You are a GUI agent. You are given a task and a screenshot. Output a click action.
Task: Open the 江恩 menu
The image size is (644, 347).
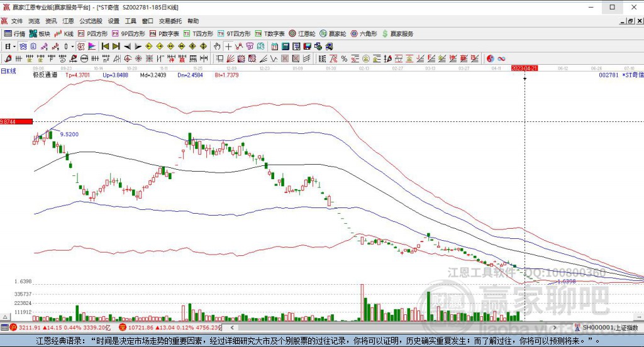point(68,21)
